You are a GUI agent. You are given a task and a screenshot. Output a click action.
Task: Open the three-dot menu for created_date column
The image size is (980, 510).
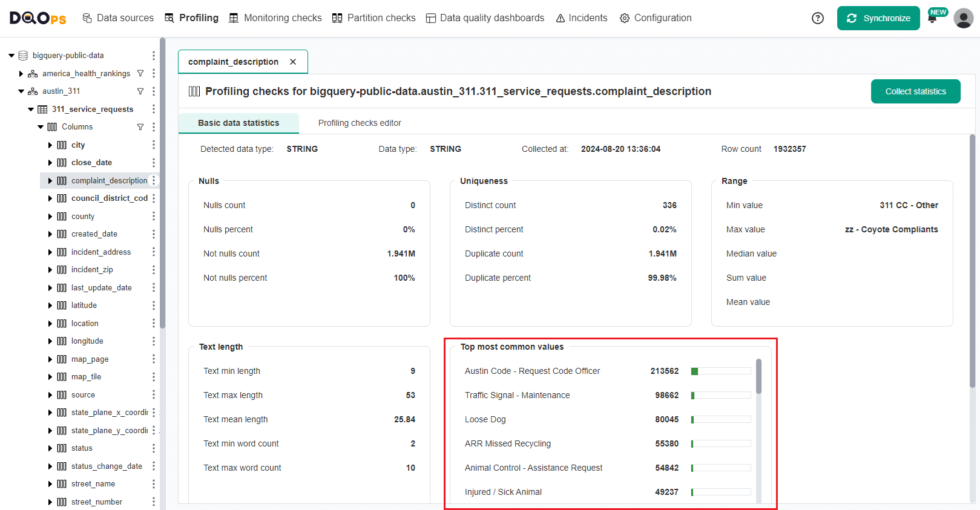pos(153,234)
